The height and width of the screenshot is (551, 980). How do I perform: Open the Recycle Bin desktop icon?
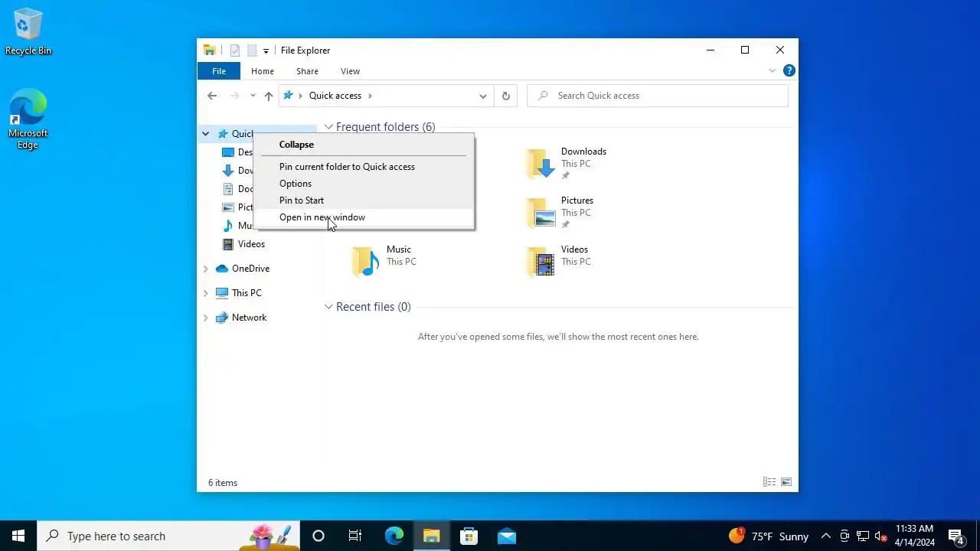click(28, 32)
